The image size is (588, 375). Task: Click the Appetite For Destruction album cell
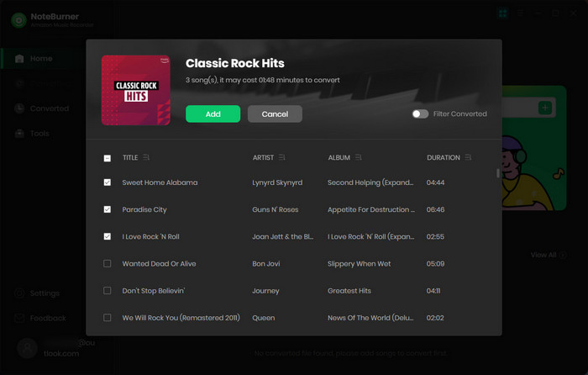(371, 209)
